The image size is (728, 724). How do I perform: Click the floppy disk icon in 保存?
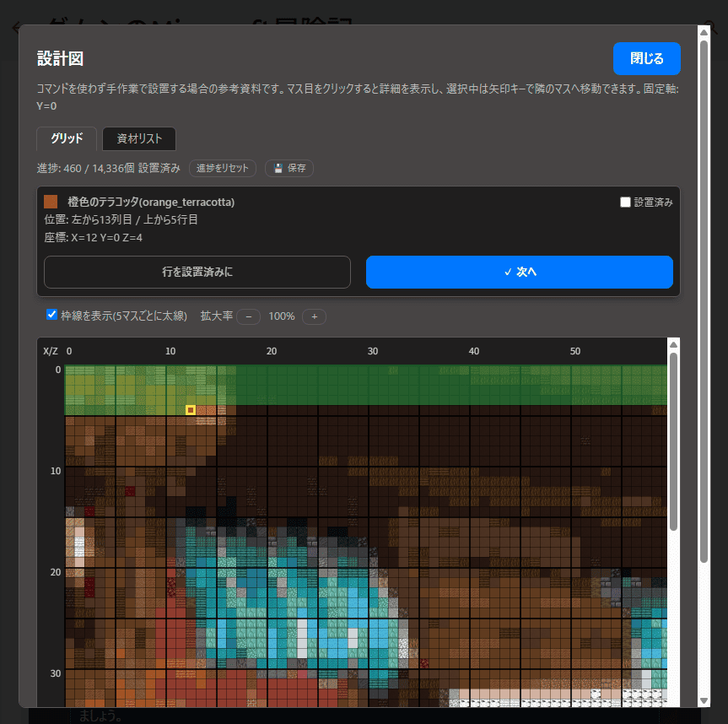(x=278, y=168)
